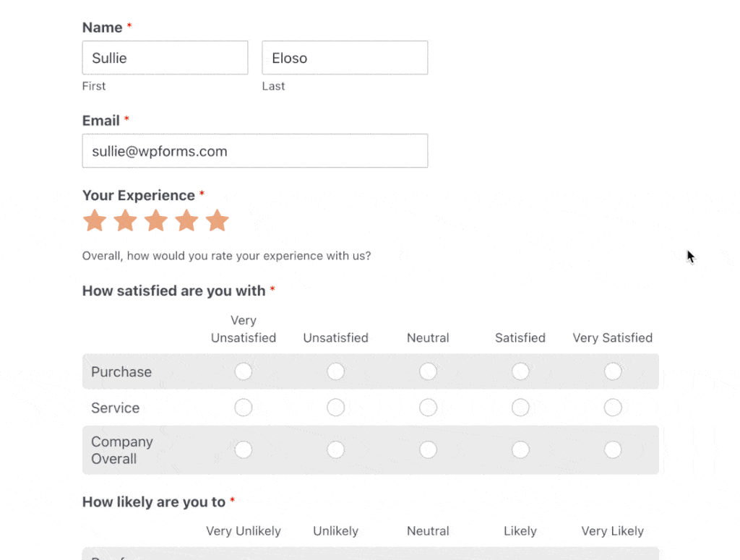Select Very Satisfied for Service
Viewport: 740px width, 560px height.
click(x=613, y=408)
